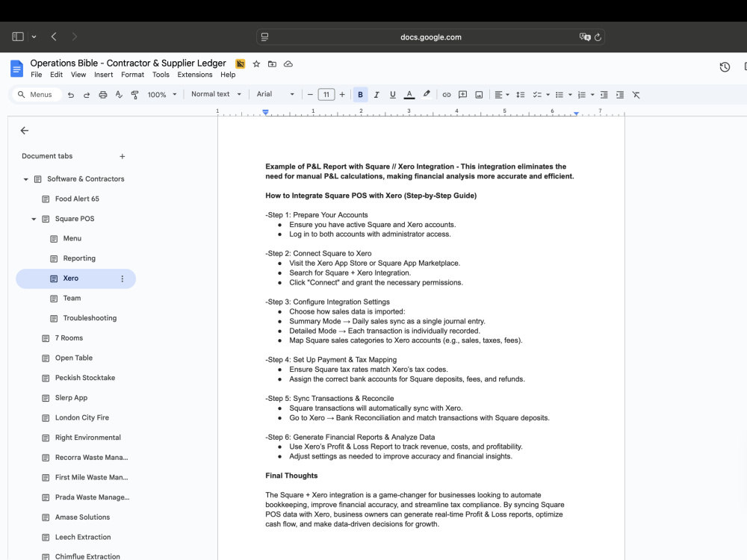Open the highlight color pen
This screenshot has width=747, height=560.
pos(427,94)
